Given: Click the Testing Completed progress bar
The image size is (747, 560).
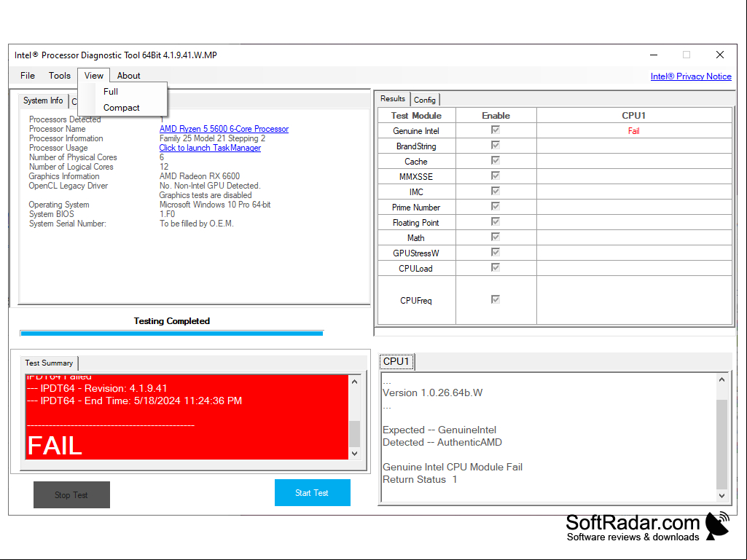Looking at the screenshot, I should click(x=171, y=334).
